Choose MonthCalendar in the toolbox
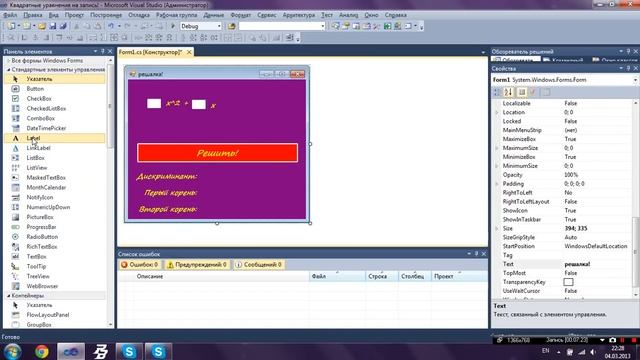Screen dimensions: 640x360 [x=46, y=187]
